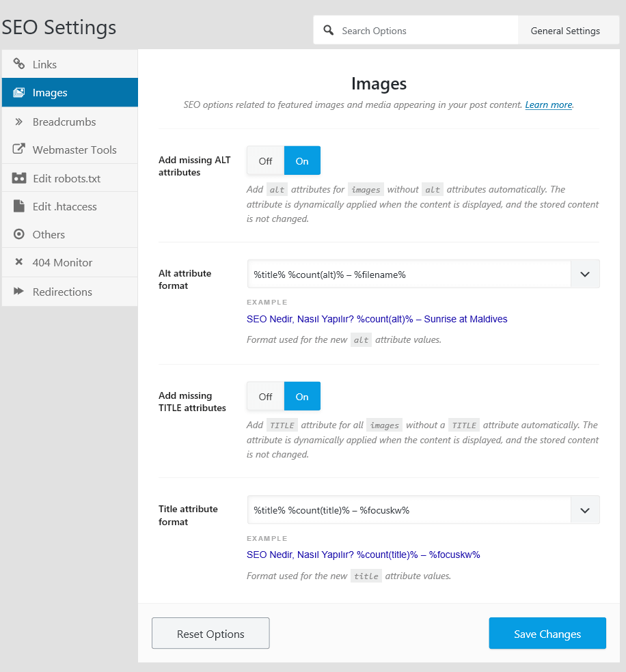Viewport: 626px width, 672px height.
Task: Click the Others target icon
Action: (x=18, y=234)
